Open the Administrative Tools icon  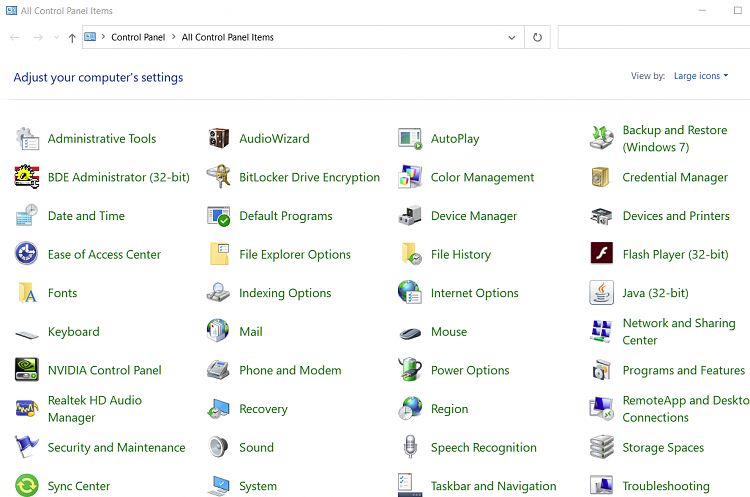pyautogui.click(x=27, y=139)
